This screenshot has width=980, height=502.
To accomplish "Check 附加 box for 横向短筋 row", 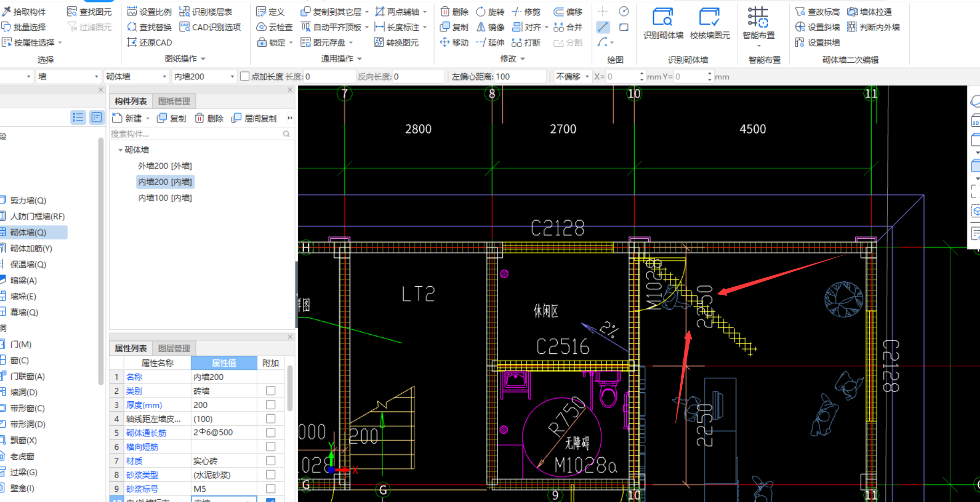I will (271, 447).
